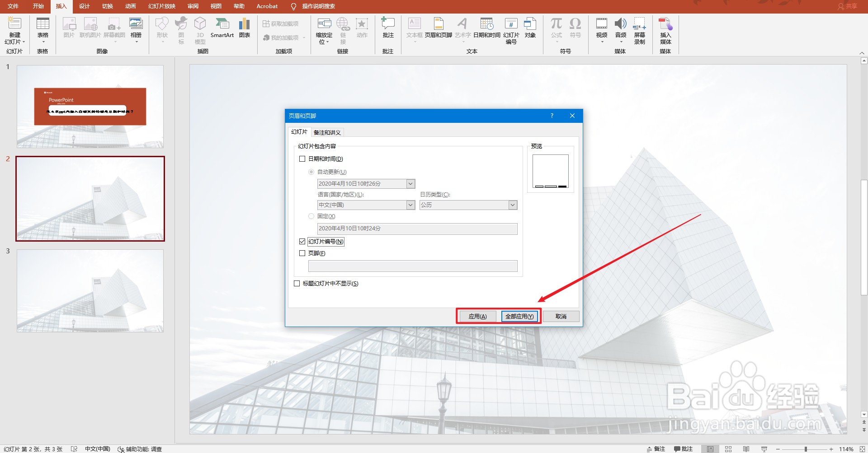Open the help question mark in dialog

tap(552, 116)
